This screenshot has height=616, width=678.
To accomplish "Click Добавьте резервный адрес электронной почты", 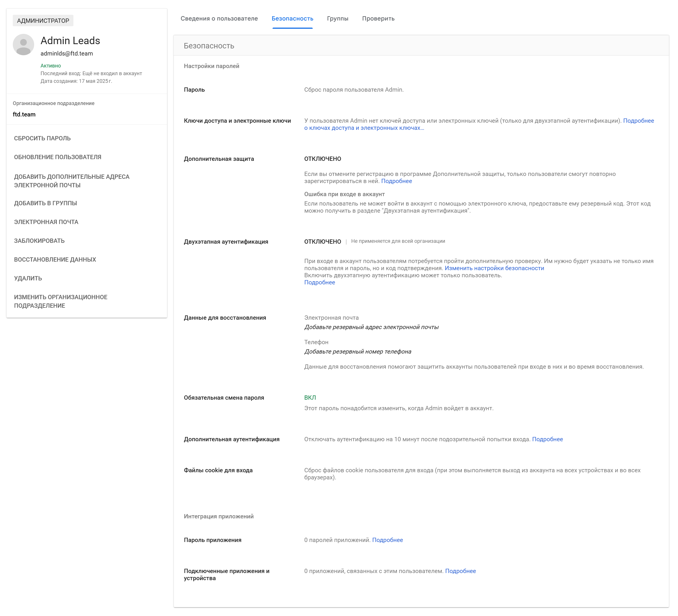I will (x=371, y=327).
